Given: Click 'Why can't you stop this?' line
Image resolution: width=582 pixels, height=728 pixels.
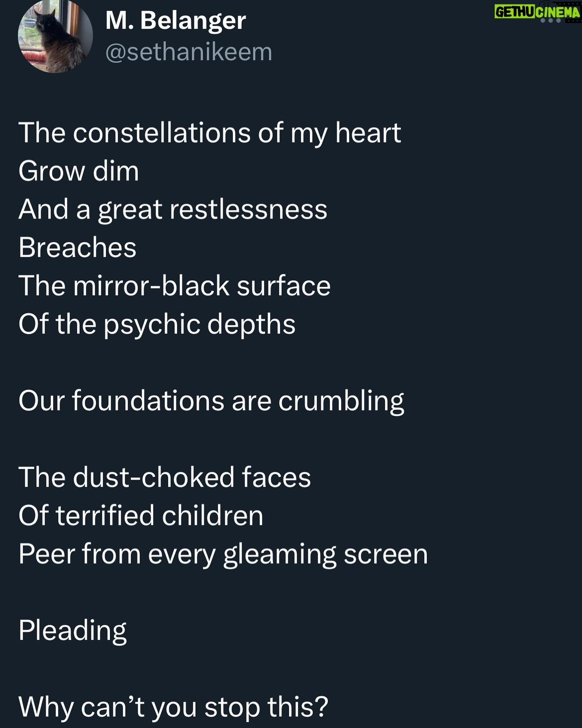Looking at the screenshot, I should (173, 707).
